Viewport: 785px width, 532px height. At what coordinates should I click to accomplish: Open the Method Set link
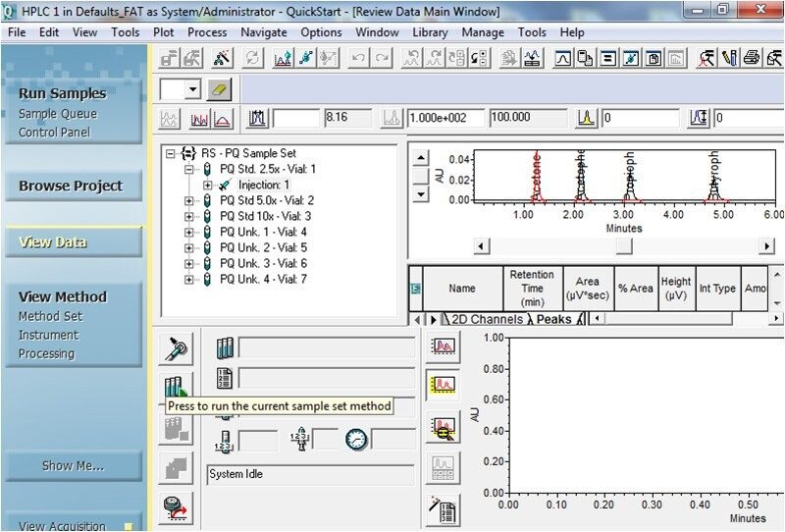click(x=51, y=317)
